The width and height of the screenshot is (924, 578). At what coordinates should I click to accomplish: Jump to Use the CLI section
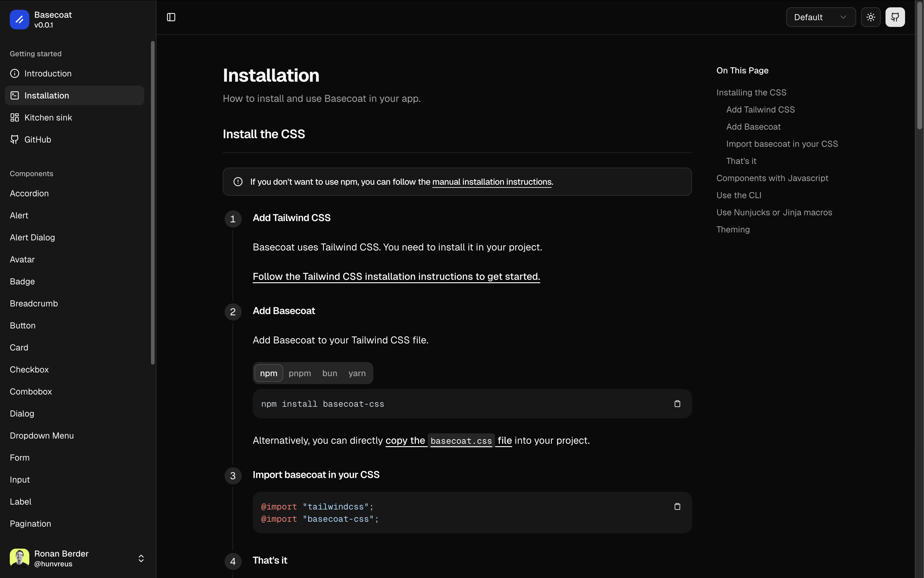tap(739, 195)
